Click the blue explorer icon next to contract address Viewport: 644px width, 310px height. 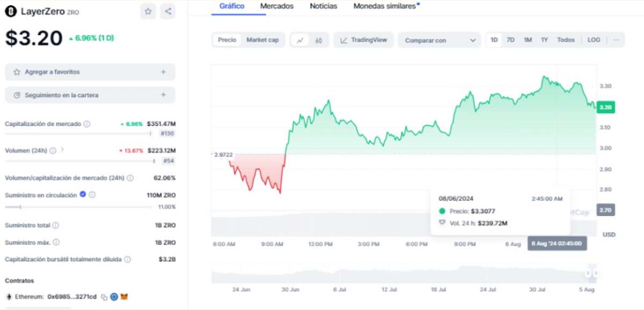point(114,297)
